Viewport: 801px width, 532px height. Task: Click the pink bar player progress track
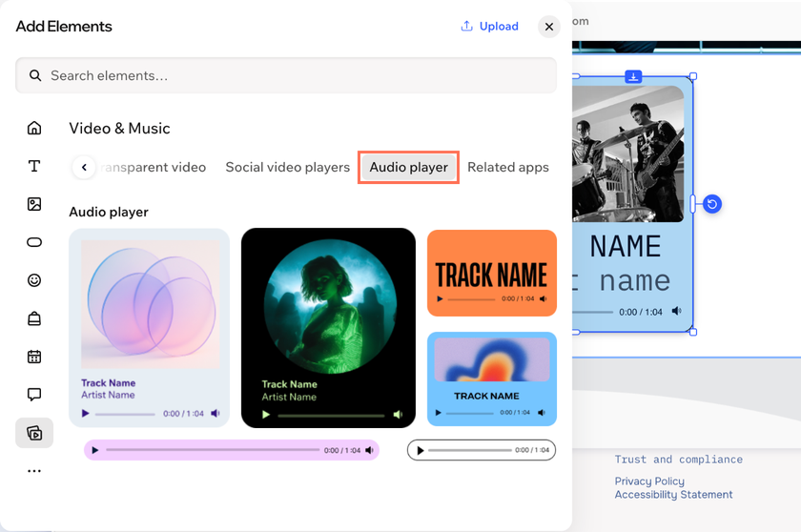[x=213, y=450]
